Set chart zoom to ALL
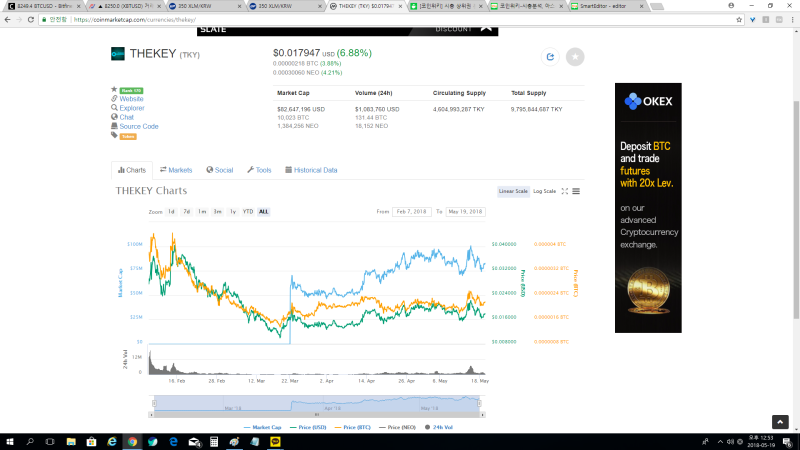Viewport: 800px width, 450px height. click(263, 212)
